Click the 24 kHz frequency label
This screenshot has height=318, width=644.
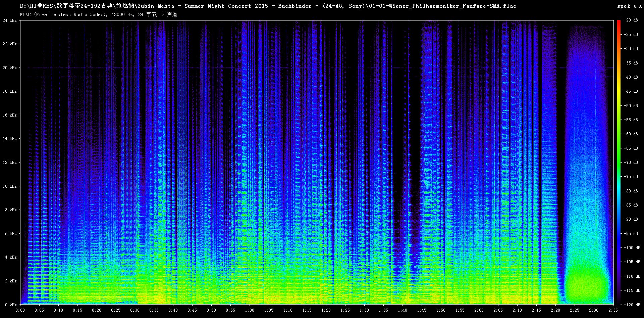coord(10,20)
